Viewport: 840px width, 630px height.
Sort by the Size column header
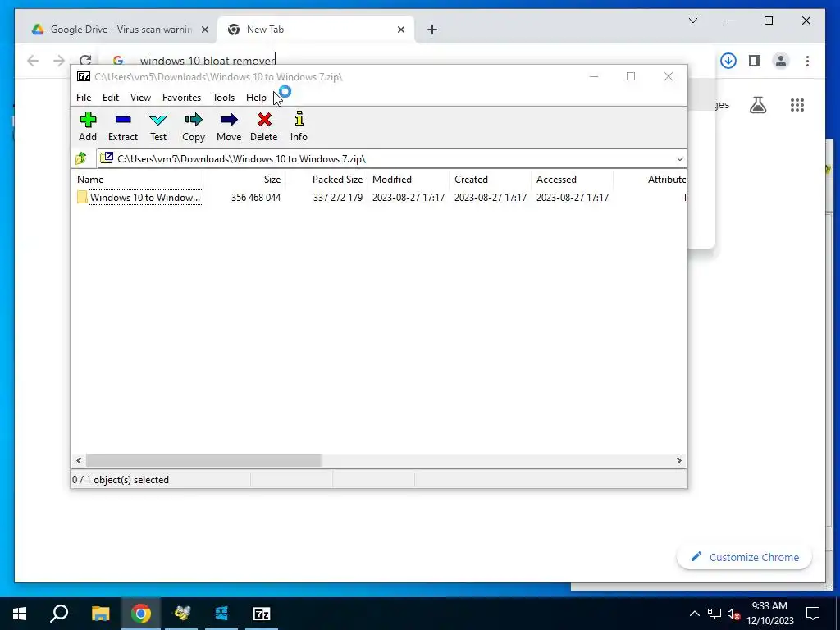point(244,180)
